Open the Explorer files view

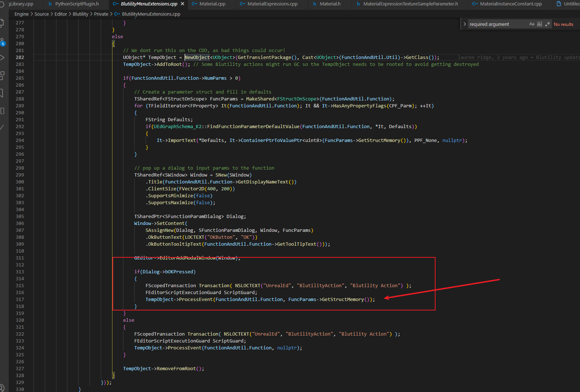[x=2, y=23]
